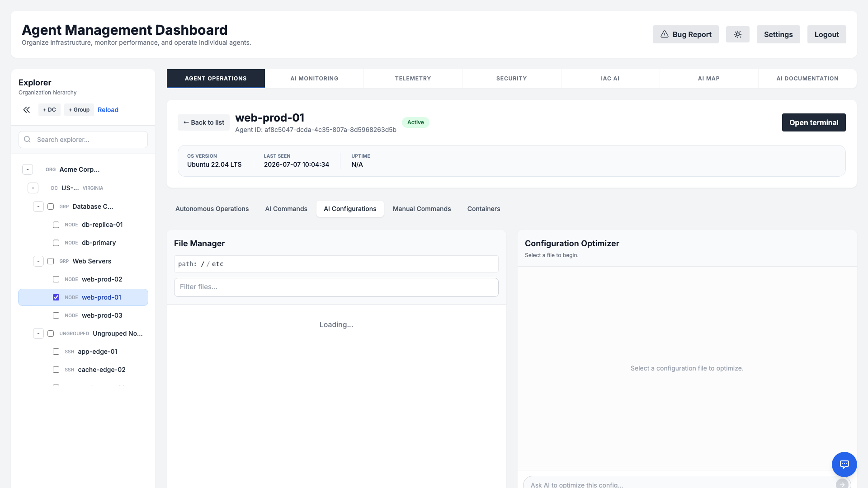Open the Manual Commands sub-tab
Image resolution: width=868 pixels, height=488 pixels.
tap(422, 209)
